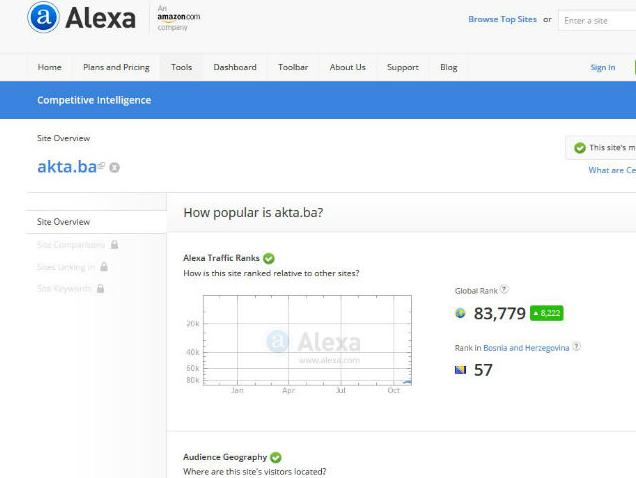Go to the Tools navigation tab
Screen dimensions: 636x478
tap(181, 67)
